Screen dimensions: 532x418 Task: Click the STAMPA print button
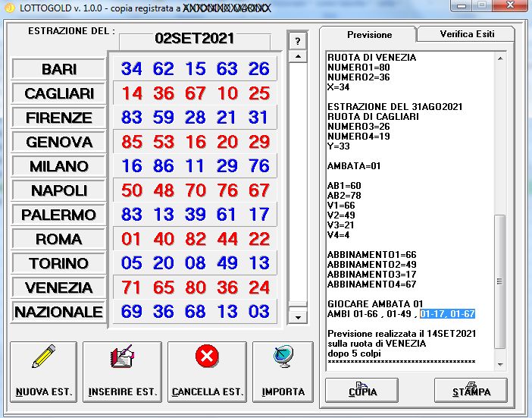tap(471, 390)
